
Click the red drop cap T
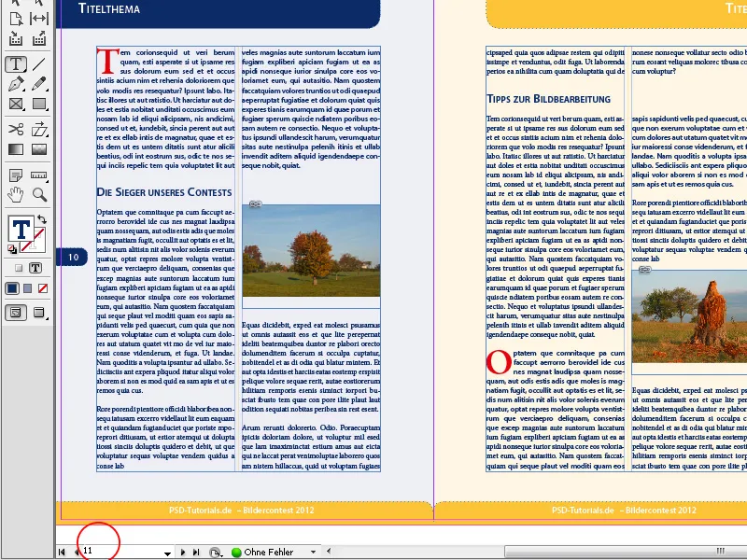(x=107, y=61)
